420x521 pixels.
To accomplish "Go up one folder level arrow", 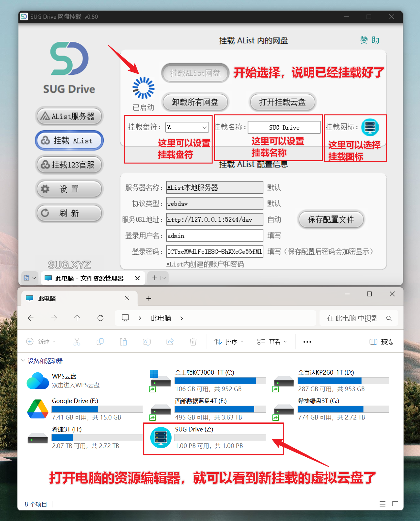I will [77, 318].
